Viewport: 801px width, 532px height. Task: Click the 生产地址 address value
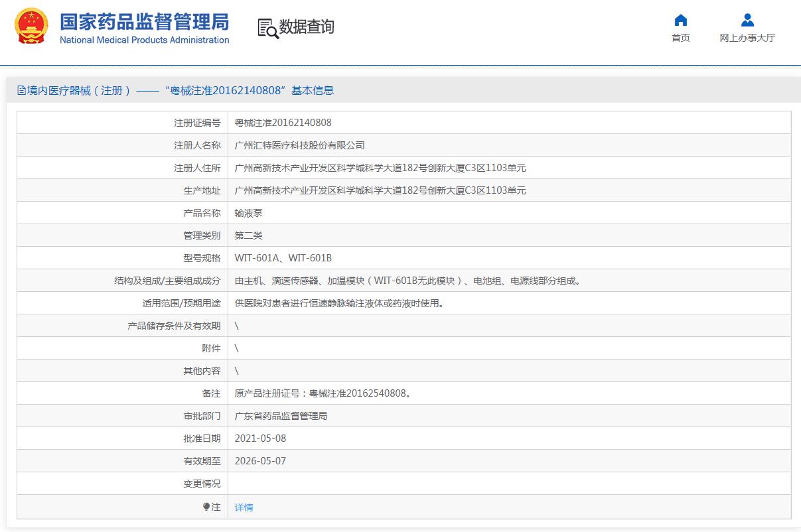point(380,190)
